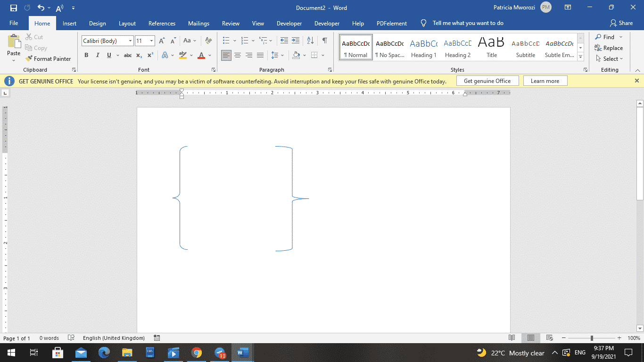Viewport: 644px width, 362px height.
Task: Toggle bold formatting
Action: point(86,55)
